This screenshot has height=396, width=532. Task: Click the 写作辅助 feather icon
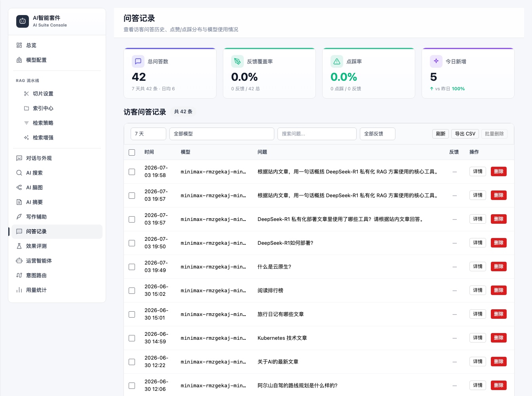tap(19, 217)
